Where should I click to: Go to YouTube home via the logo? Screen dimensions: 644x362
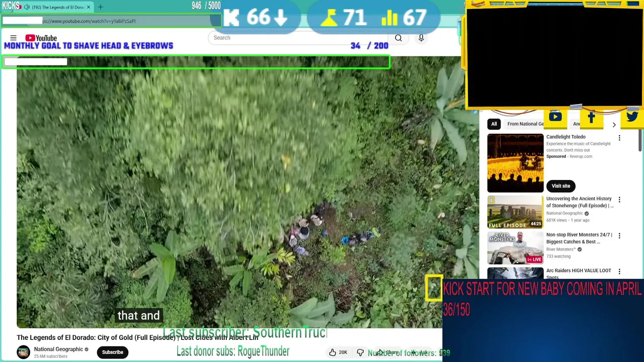pos(41,38)
